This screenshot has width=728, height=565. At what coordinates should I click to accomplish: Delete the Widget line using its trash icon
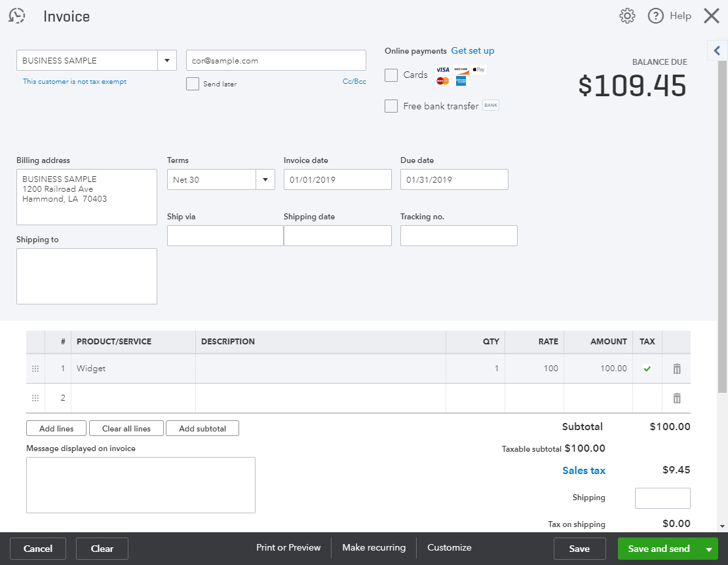pos(677,368)
